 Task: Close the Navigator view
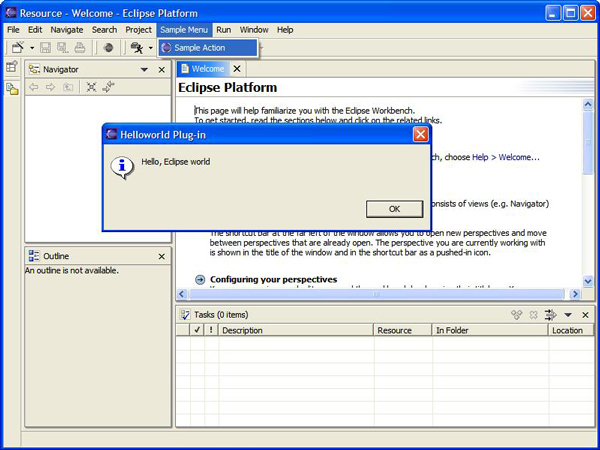(162, 70)
